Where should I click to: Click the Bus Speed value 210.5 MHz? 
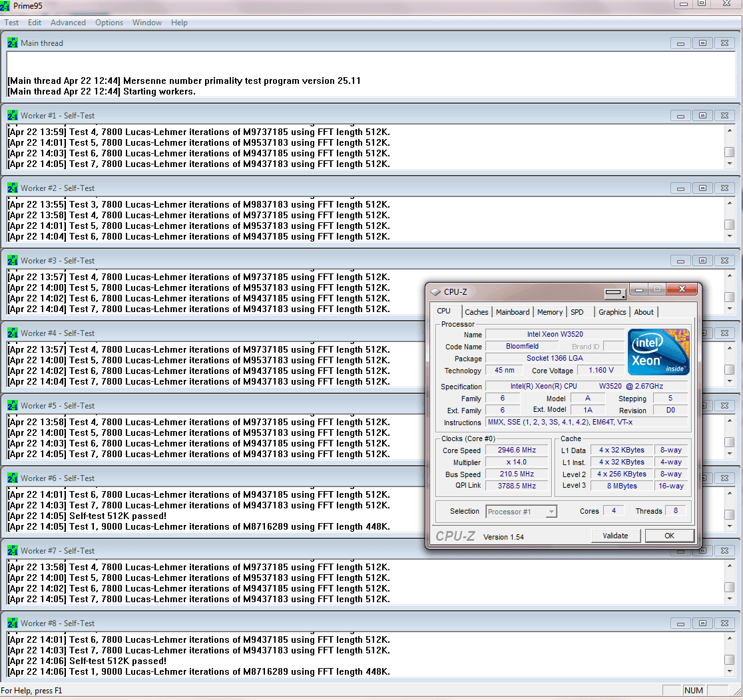coord(517,474)
